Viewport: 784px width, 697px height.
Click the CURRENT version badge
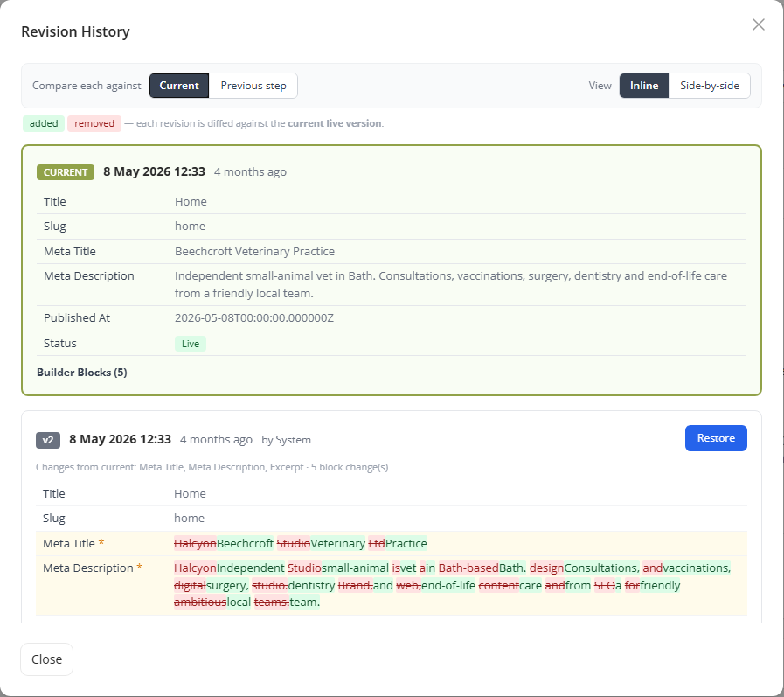[65, 172]
